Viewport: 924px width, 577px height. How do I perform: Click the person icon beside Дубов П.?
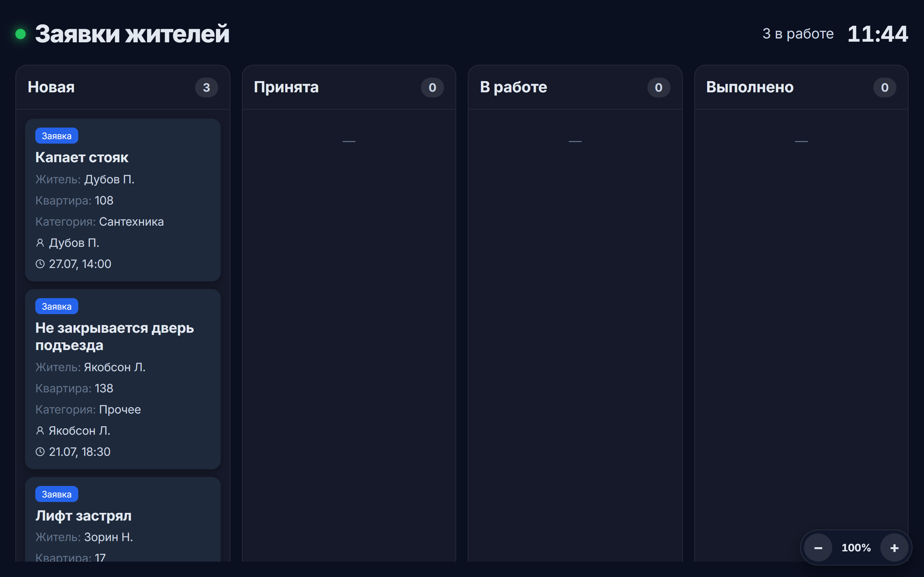40,243
